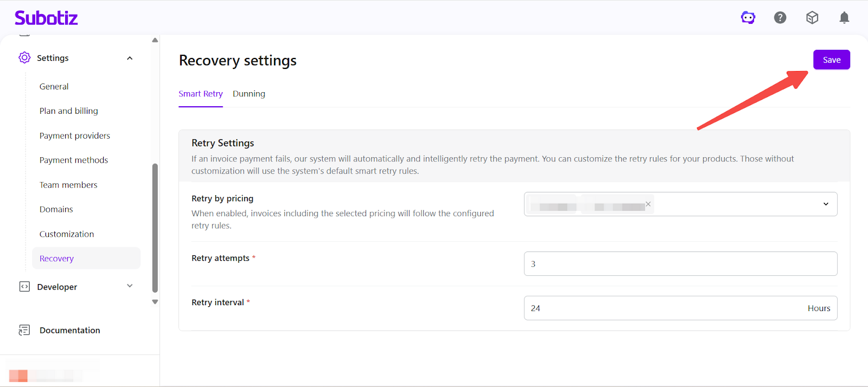Expand the Developer menu chevron
The image size is (868, 387).
(x=130, y=286)
